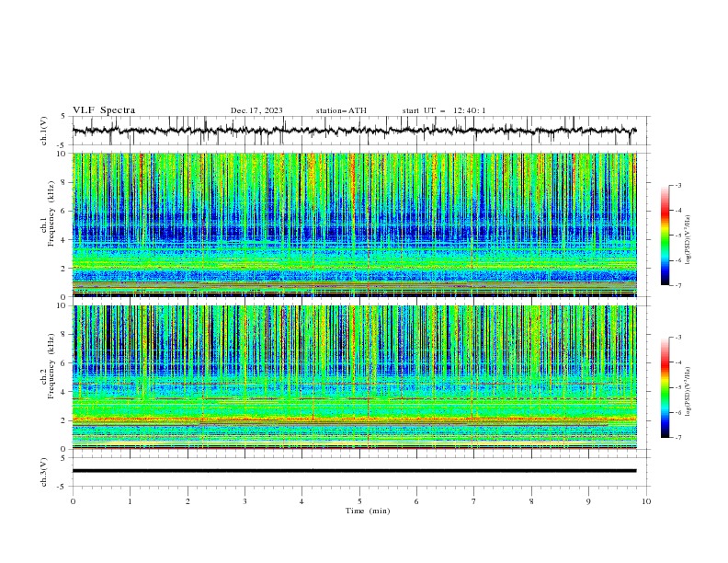Image resolution: width=728 pixels, height=563 pixels.
Task: Click the "station=ATH" label
Action: point(341,110)
